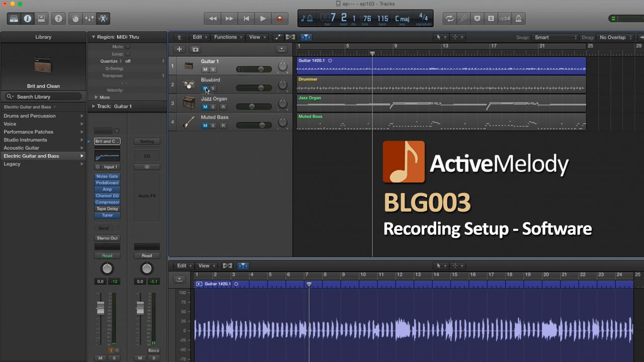The width and height of the screenshot is (644, 362).
Task: Toggle Catch Playhead button in tracks area
Action: pyautogui.click(x=306, y=37)
